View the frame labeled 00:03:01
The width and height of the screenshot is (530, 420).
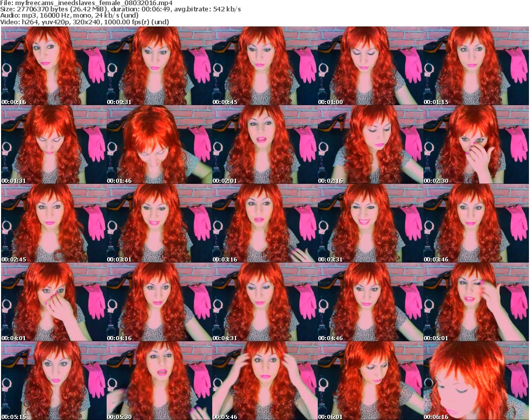click(159, 223)
